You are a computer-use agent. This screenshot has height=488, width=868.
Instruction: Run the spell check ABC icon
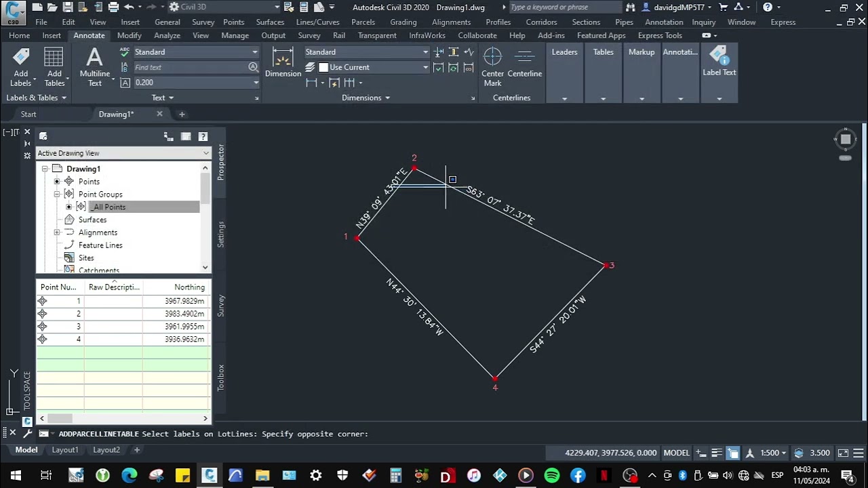click(125, 52)
